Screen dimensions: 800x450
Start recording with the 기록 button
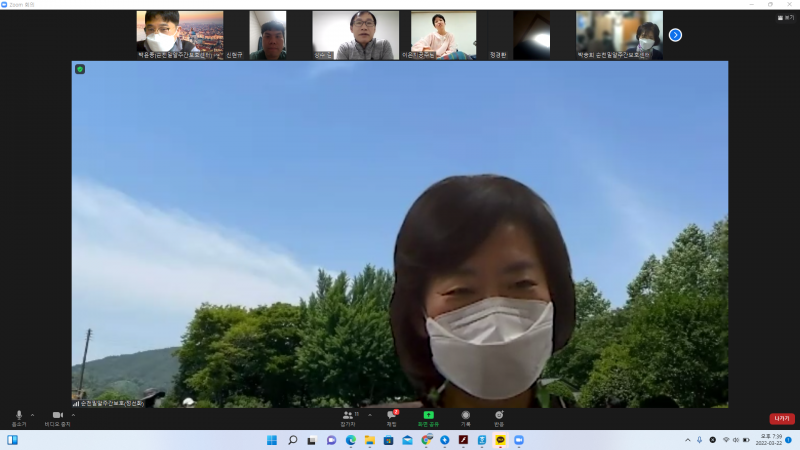pyautogui.click(x=465, y=418)
